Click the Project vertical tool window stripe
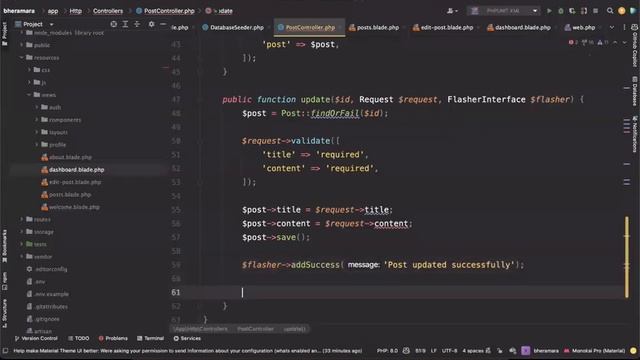 [4, 33]
